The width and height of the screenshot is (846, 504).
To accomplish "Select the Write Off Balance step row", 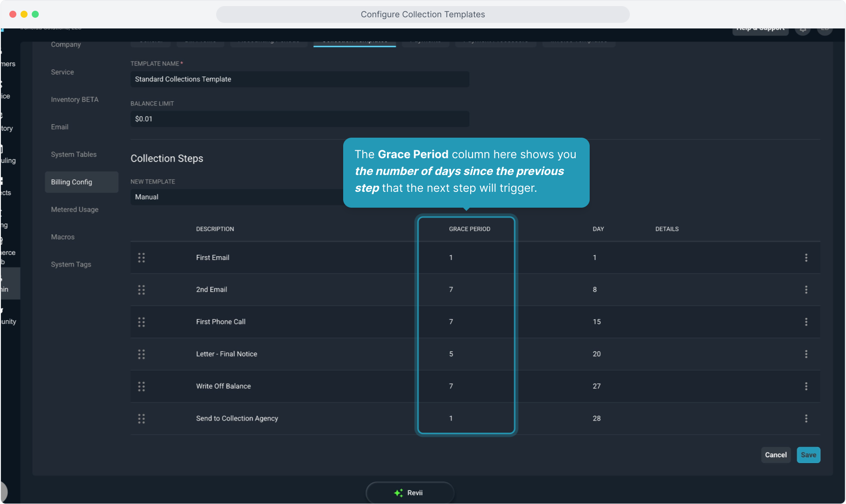I will [x=224, y=386].
